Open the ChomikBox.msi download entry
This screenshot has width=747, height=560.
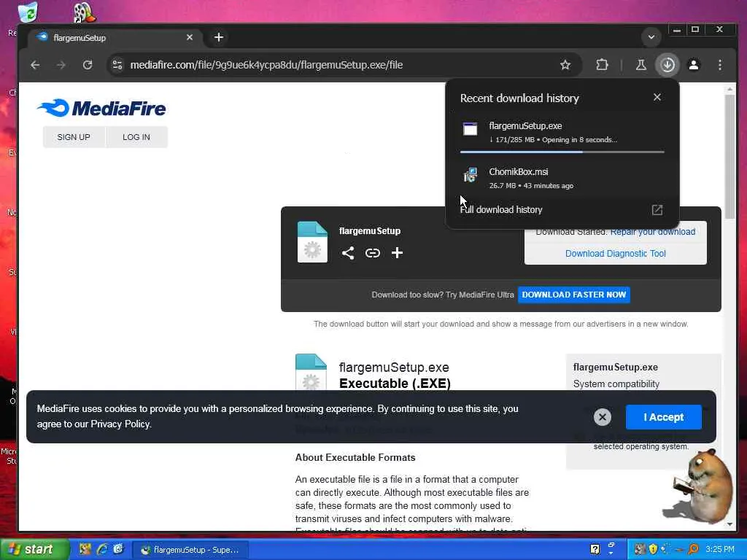click(x=562, y=178)
